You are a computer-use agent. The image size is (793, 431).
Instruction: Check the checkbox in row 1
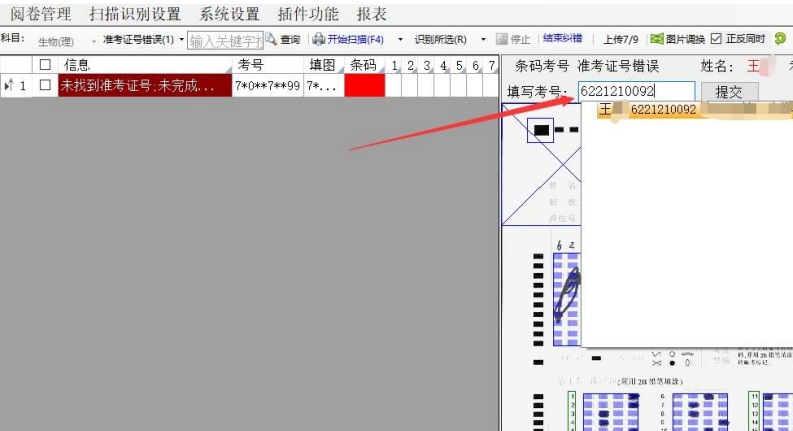pos(45,85)
